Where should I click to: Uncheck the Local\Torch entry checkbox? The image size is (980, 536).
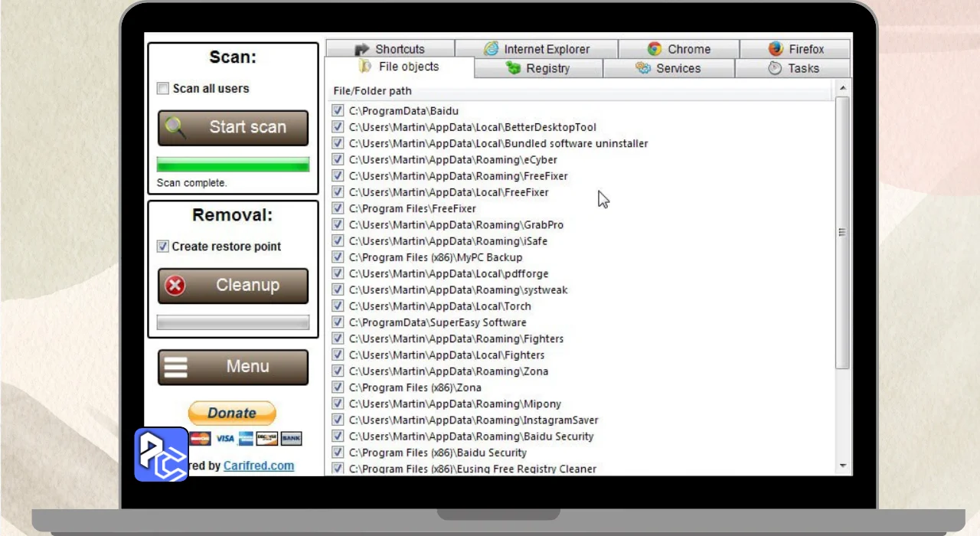(338, 306)
